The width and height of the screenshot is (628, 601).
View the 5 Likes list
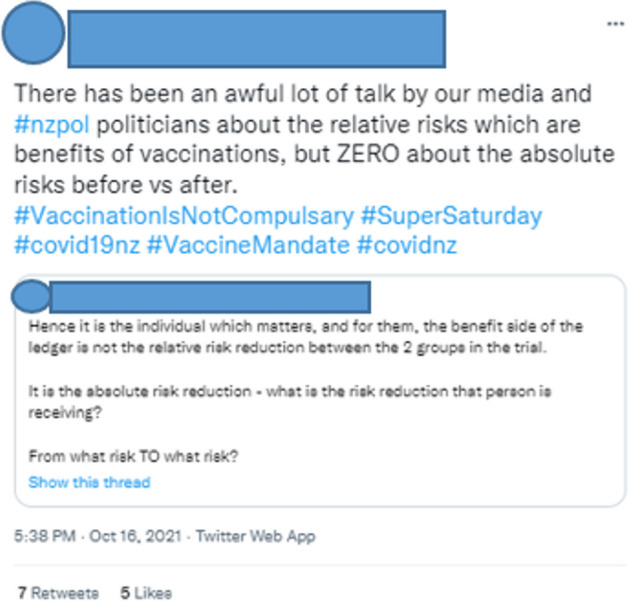pos(146,593)
